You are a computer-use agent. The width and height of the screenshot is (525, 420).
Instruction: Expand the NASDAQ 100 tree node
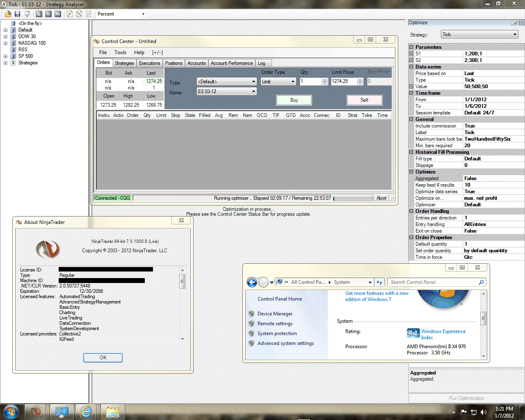[x=5, y=43]
